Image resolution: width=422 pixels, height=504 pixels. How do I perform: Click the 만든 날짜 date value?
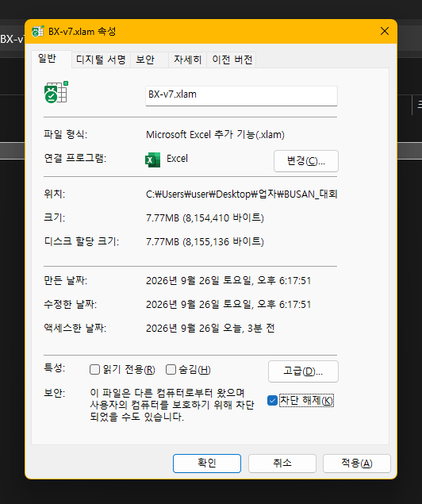pos(228,281)
